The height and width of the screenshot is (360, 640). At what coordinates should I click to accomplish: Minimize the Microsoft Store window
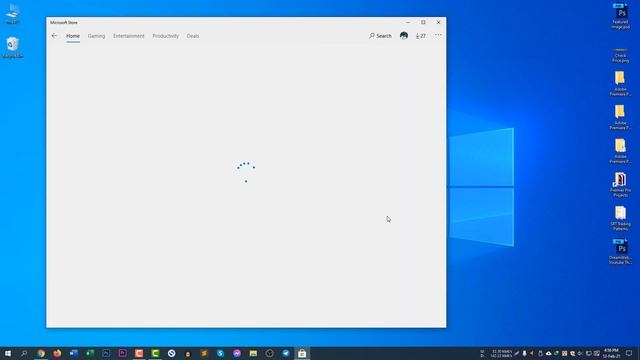408,22
